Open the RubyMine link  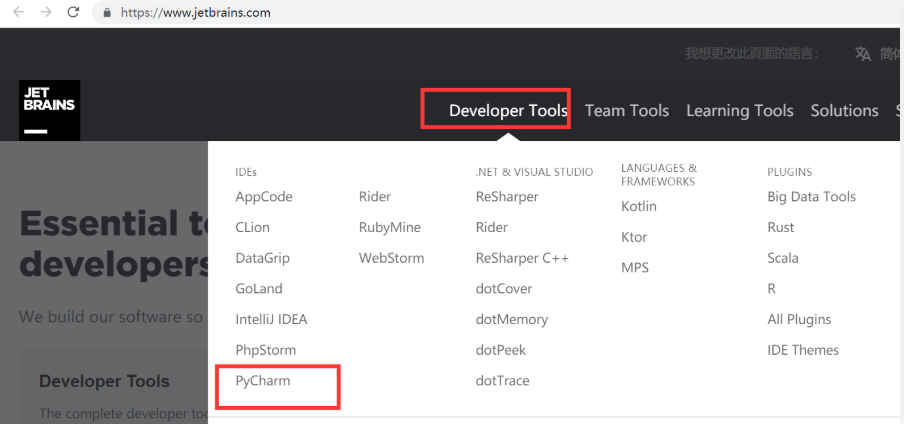[390, 227]
